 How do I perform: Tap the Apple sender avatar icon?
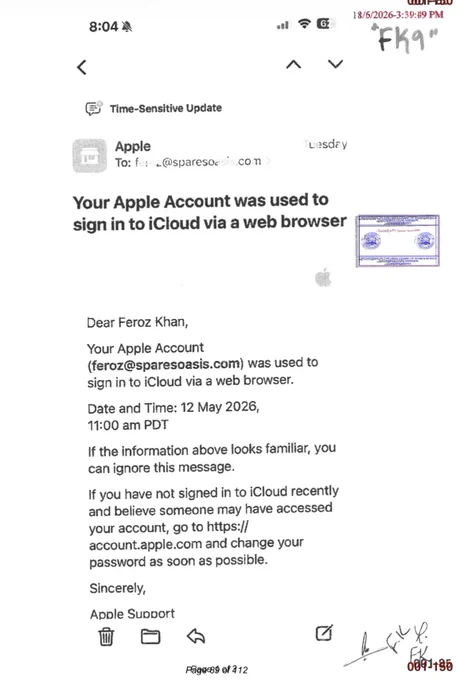coord(89,156)
